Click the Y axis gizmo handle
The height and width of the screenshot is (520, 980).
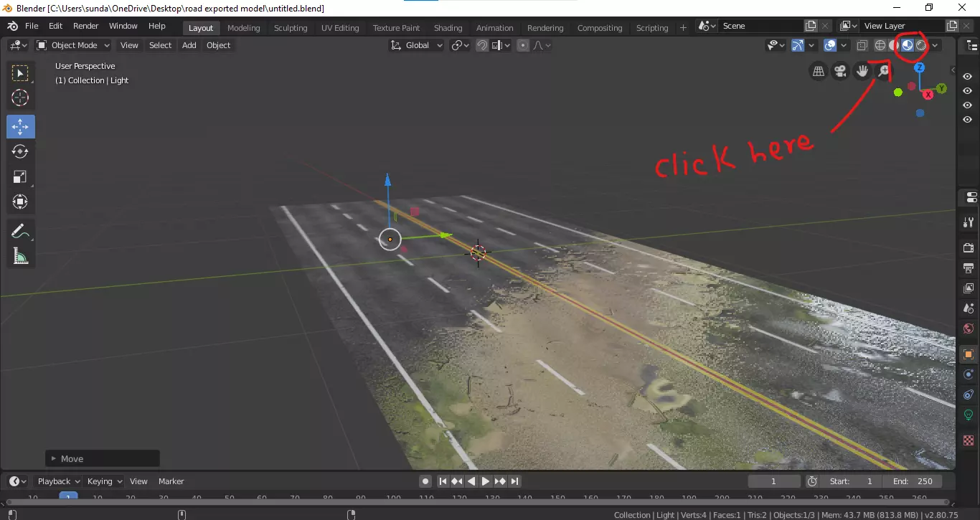[x=941, y=88]
